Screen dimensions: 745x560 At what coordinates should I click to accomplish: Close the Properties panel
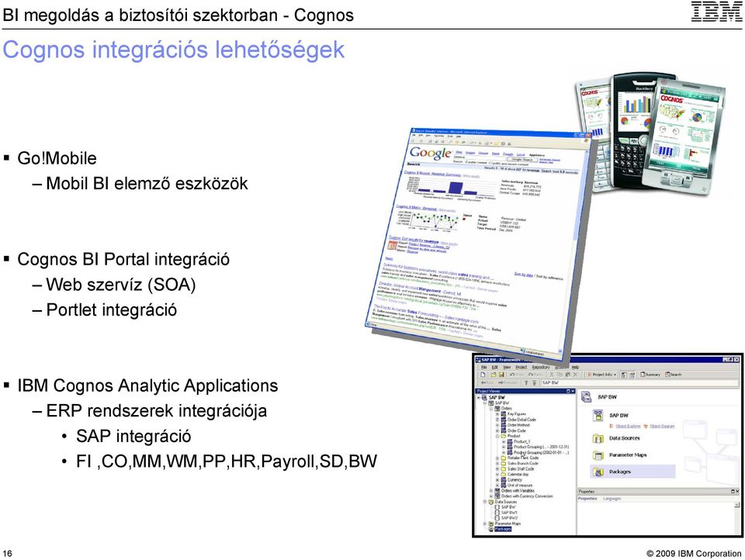coord(737,492)
